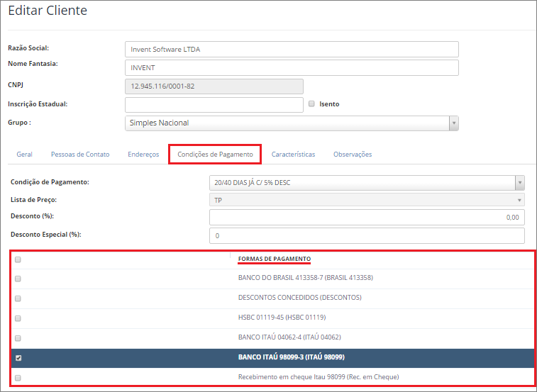Open the Pessoas de Contato tab
Viewport: 537px width, 392px height.
(x=80, y=155)
